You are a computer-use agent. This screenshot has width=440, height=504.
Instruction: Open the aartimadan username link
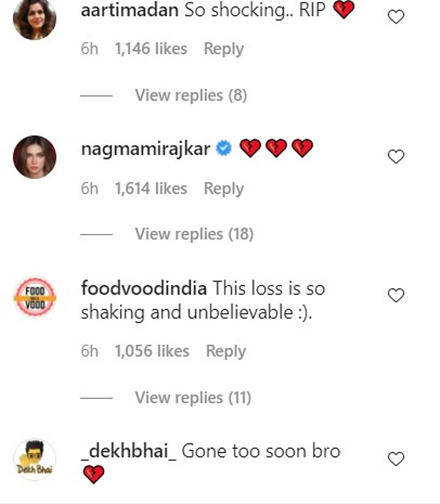(x=130, y=10)
